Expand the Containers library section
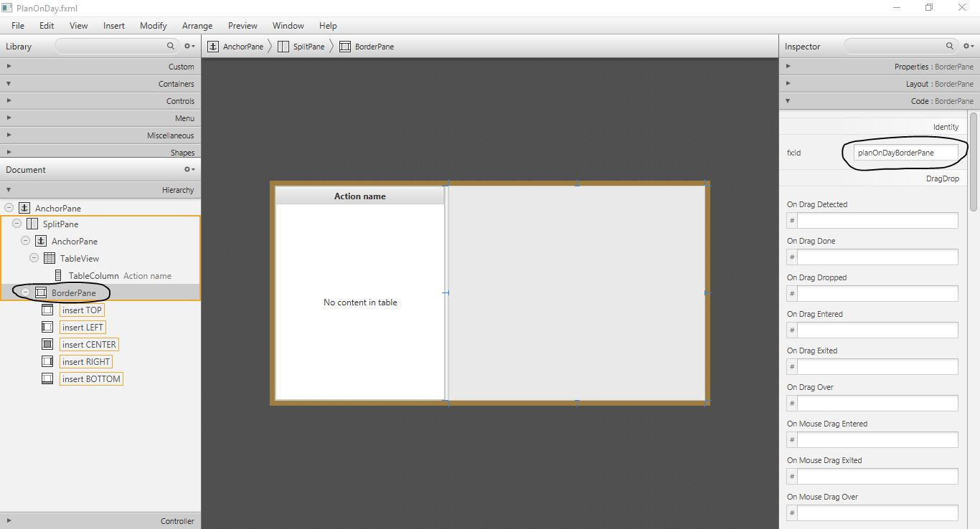The image size is (980, 529). (100, 83)
